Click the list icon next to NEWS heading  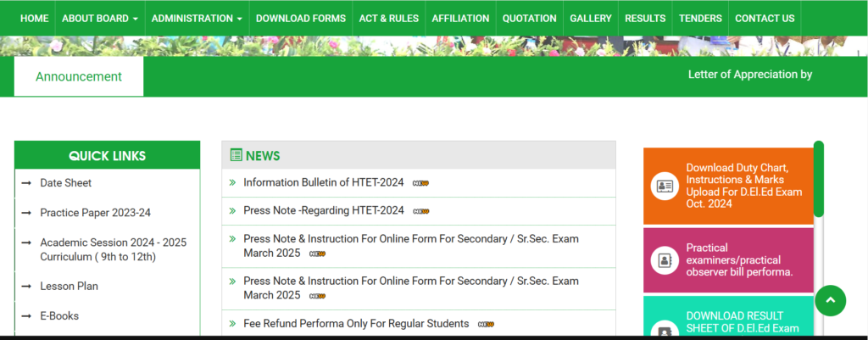236,156
